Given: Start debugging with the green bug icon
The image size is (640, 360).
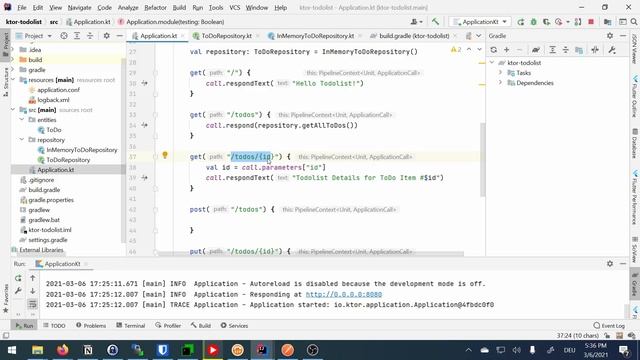Looking at the screenshot, I should tap(533, 22).
